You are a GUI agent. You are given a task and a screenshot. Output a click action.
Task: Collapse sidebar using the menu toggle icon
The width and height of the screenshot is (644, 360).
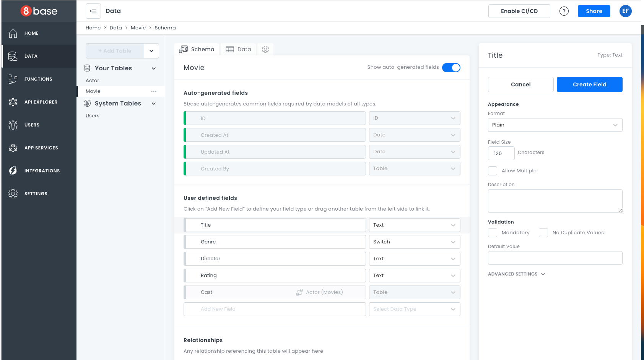coord(93,11)
